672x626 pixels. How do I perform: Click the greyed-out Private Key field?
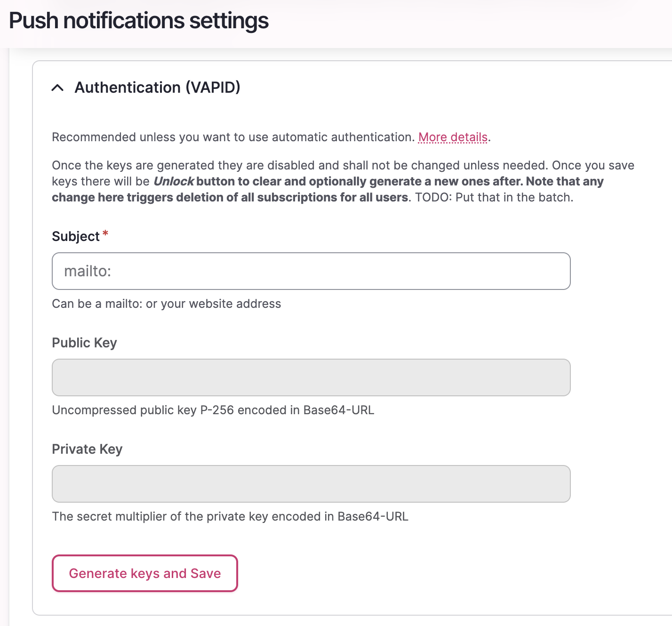click(x=311, y=484)
